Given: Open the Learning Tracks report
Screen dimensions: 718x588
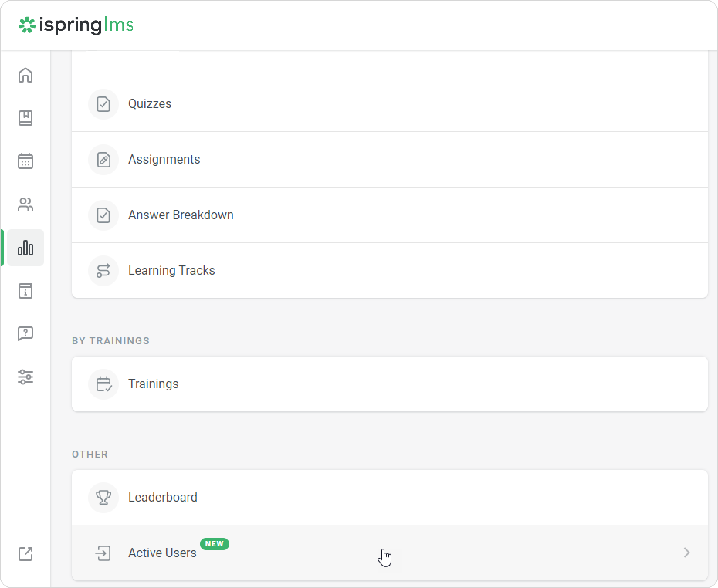Looking at the screenshot, I should pos(171,270).
